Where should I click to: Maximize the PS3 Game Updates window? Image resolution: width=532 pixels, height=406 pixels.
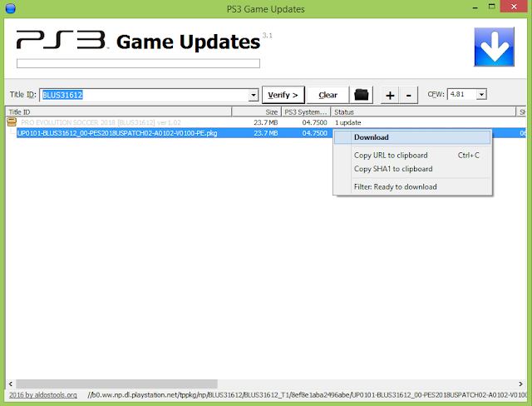(491, 7)
